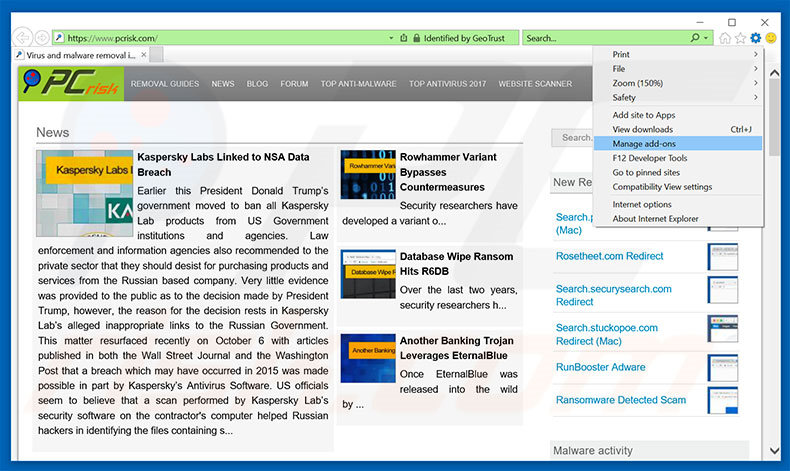Image resolution: width=790 pixels, height=471 pixels.
Task: Open TOP ANTI-MALWARE nav item
Action: point(358,84)
